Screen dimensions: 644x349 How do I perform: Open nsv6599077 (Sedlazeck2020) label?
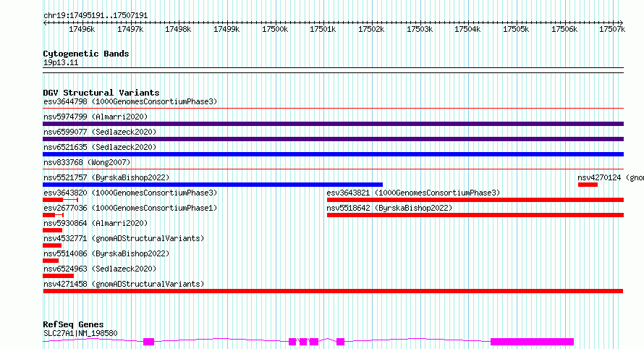pos(100,132)
